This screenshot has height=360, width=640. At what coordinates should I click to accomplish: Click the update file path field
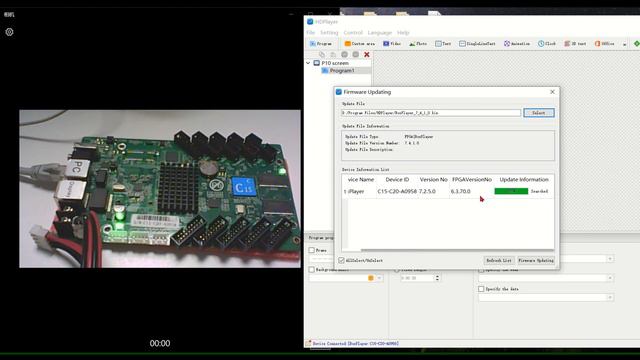point(431,113)
